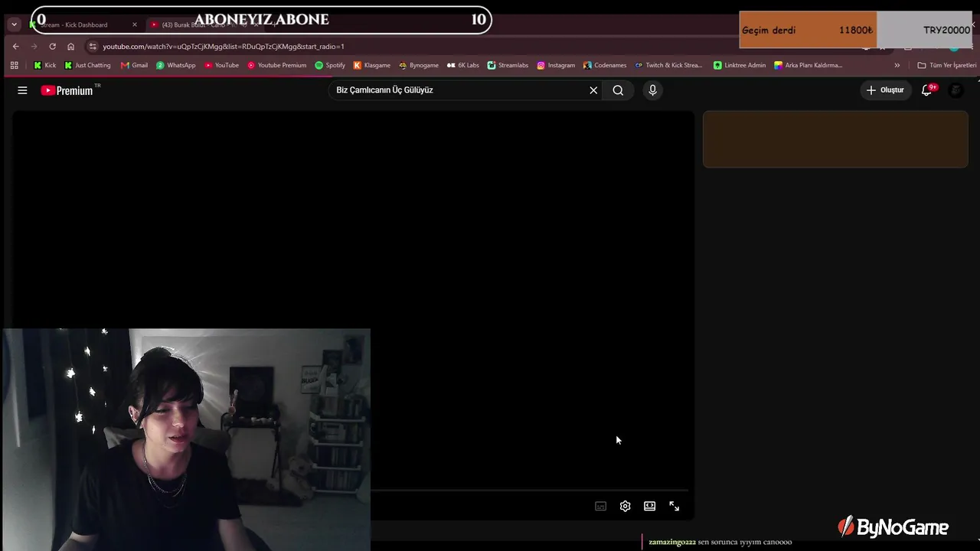Reload the current page
This screenshot has height=551, width=980.
pos(52,47)
